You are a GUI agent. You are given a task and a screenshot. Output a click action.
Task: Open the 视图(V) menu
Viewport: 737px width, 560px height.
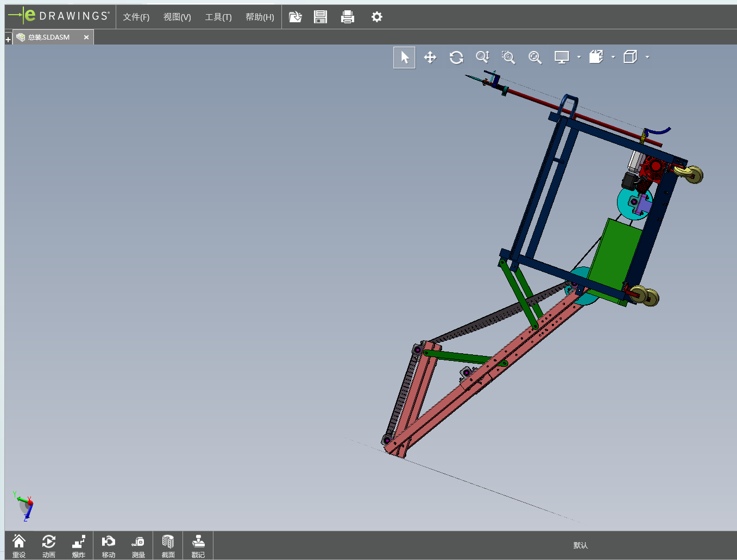coord(177,17)
